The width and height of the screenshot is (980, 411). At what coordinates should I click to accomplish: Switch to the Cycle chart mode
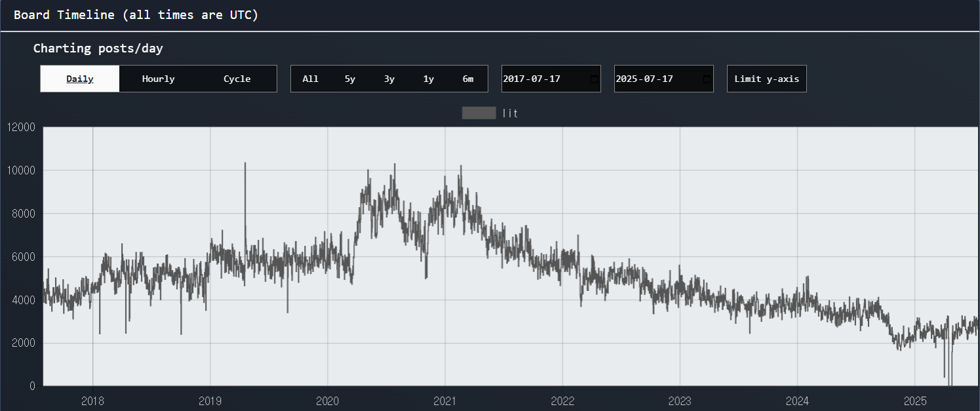(x=237, y=79)
